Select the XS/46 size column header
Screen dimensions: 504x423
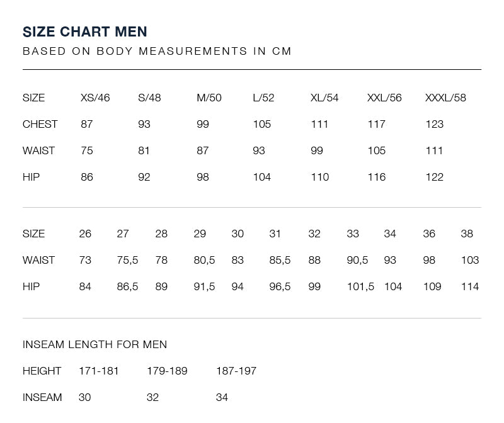95,98
